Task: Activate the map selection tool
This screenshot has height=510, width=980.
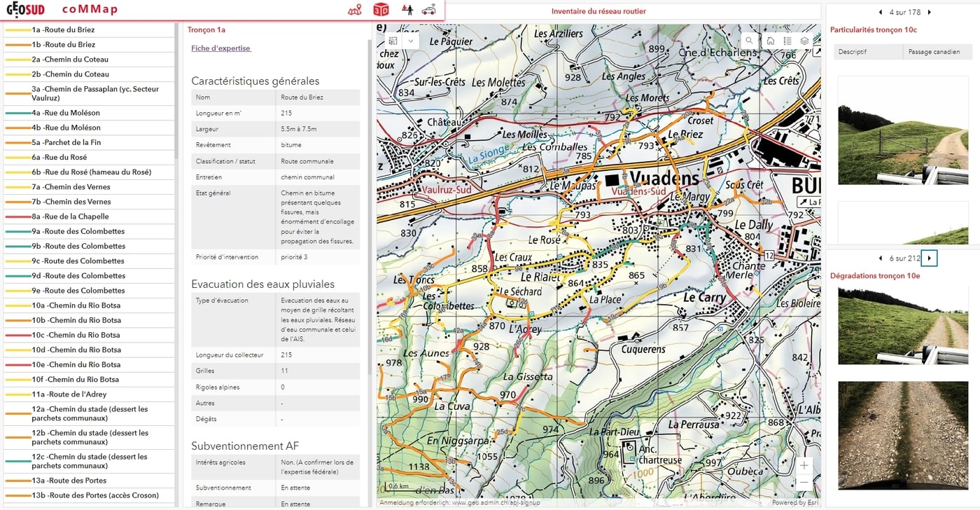Action: point(393,41)
